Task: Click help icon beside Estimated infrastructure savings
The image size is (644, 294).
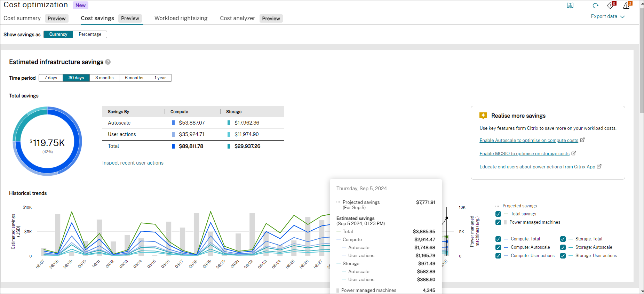Action: click(108, 62)
